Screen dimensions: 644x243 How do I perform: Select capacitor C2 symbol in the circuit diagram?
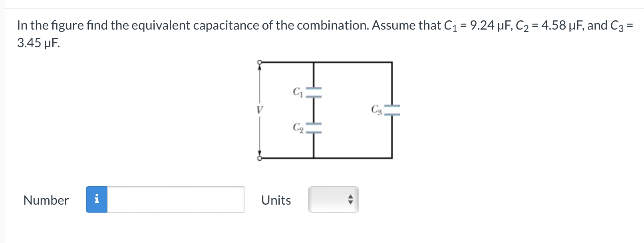[x=314, y=127]
